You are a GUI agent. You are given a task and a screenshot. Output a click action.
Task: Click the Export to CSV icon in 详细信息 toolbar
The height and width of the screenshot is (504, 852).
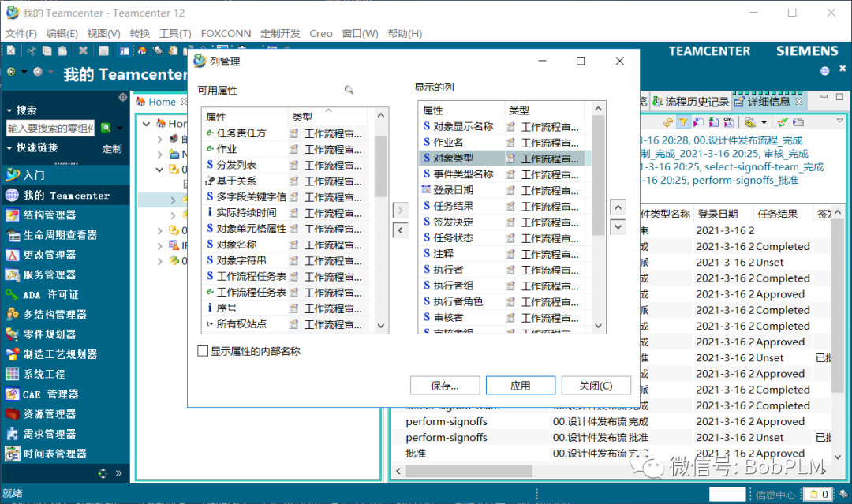pos(729,122)
